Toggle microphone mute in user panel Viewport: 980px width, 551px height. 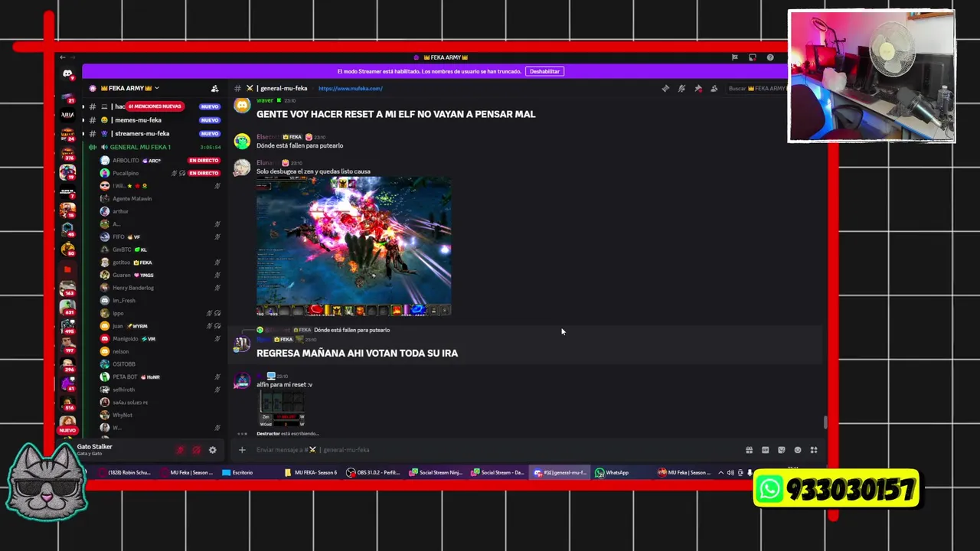pos(180,450)
